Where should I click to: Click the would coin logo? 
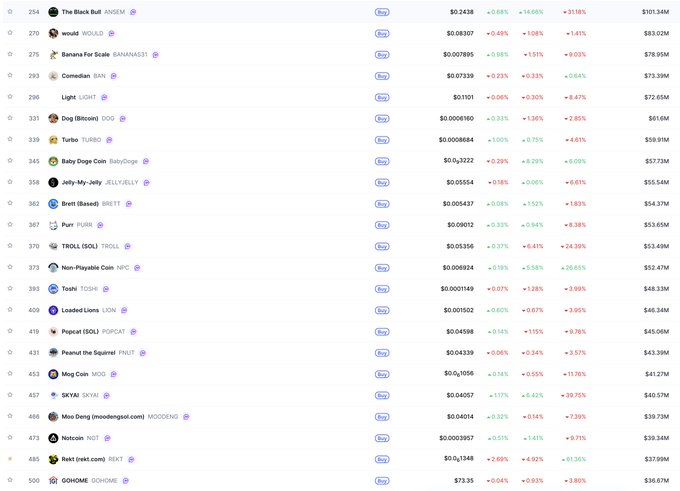(x=53, y=33)
